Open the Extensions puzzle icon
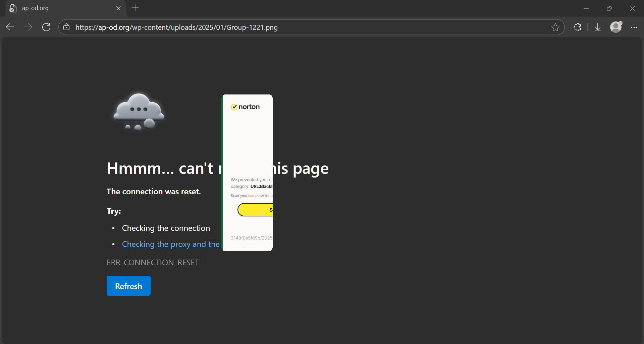Viewport: 644px width, 344px height. click(x=577, y=27)
